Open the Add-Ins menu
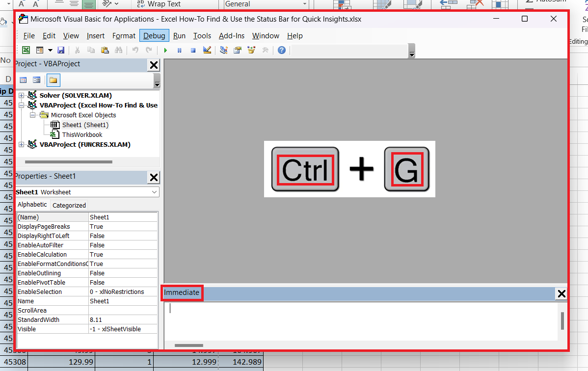This screenshot has height=371, width=588. pos(231,36)
